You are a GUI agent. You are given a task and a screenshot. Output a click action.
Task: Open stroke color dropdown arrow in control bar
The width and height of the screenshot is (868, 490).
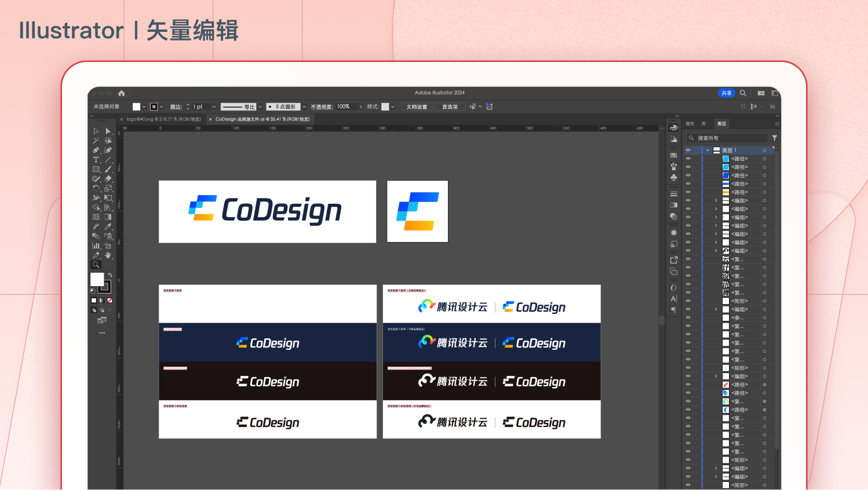click(162, 107)
